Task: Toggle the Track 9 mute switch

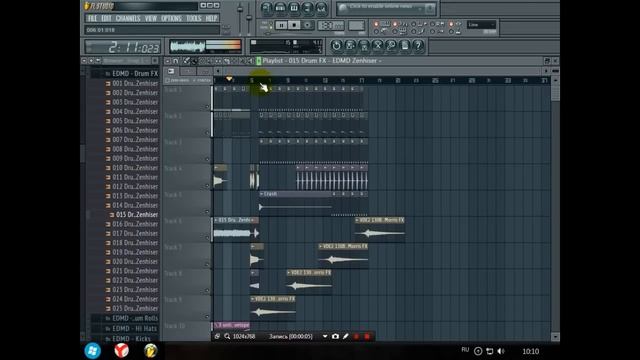Action: [207, 317]
